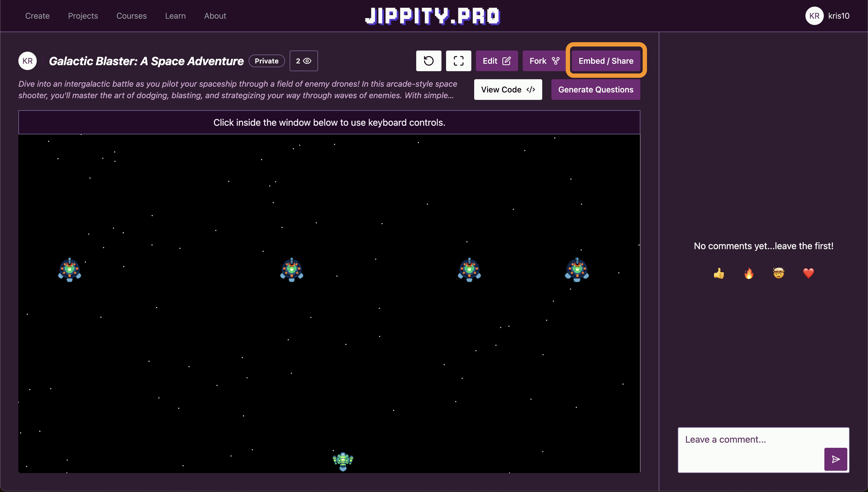Click the restart project circular arrow icon
The width and height of the screenshot is (868, 492).
pyautogui.click(x=429, y=61)
